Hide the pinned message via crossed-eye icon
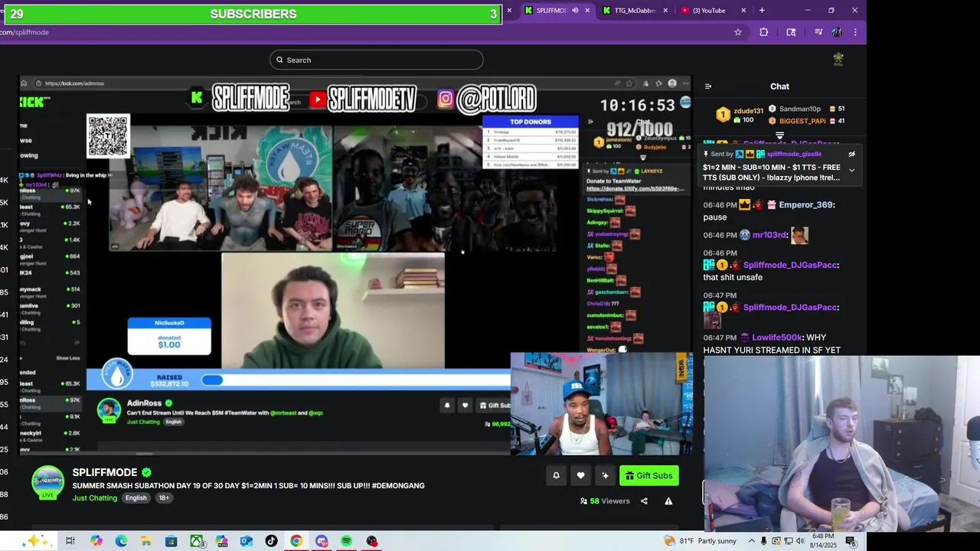 [x=851, y=154]
